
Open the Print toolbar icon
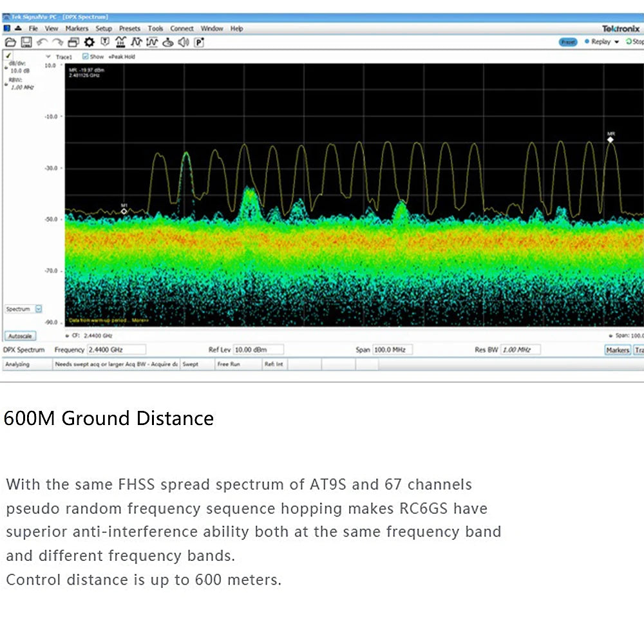tap(72, 42)
